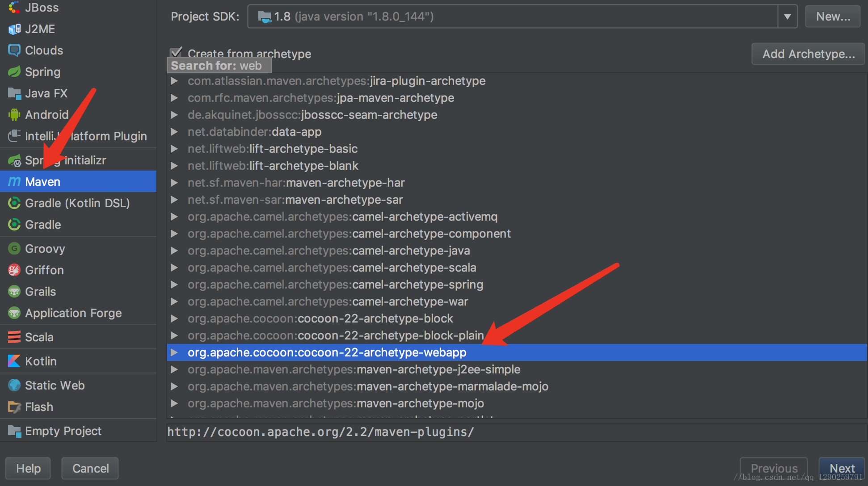Click the IntelliJ Platform Plugin icon

(x=14, y=136)
